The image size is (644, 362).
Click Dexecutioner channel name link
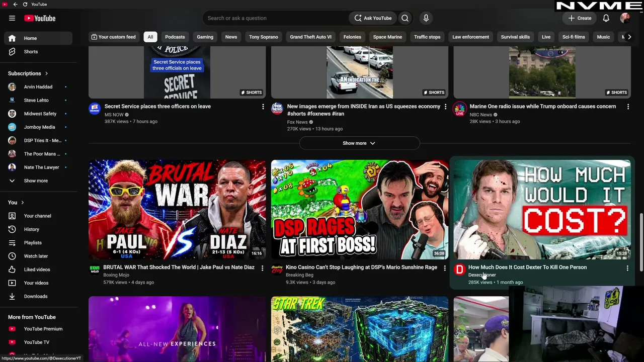click(482, 275)
